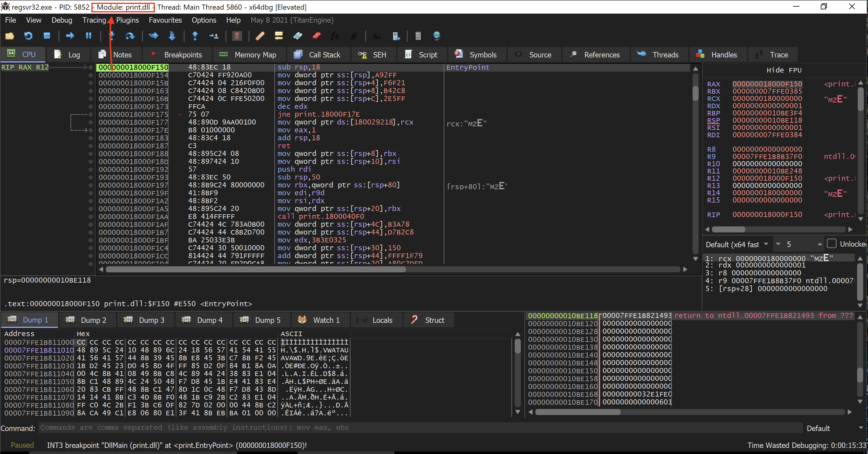The width and height of the screenshot is (868, 454).
Task: Toggle breakpoint bullet at address 000000018000F192
Action: pyautogui.click(x=90, y=169)
